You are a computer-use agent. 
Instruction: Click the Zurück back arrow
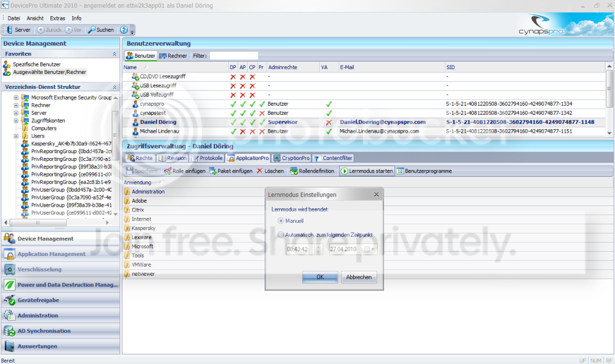point(41,30)
